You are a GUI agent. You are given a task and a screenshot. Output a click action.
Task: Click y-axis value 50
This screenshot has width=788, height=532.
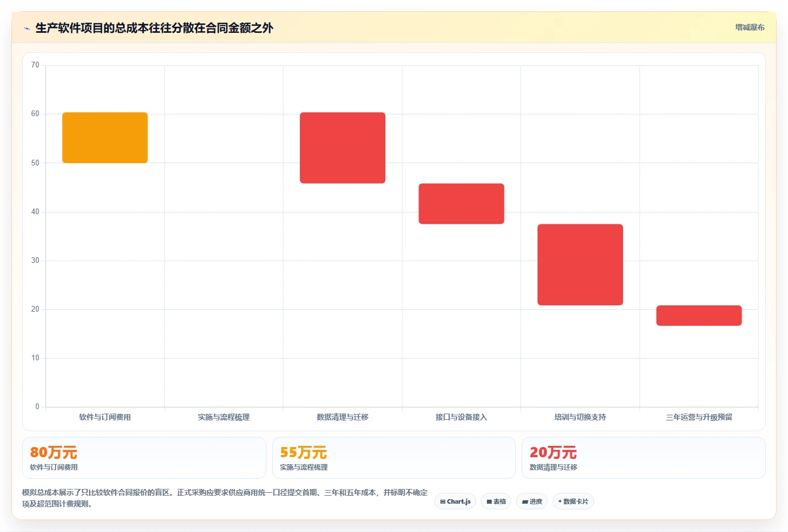pyautogui.click(x=35, y=163)
